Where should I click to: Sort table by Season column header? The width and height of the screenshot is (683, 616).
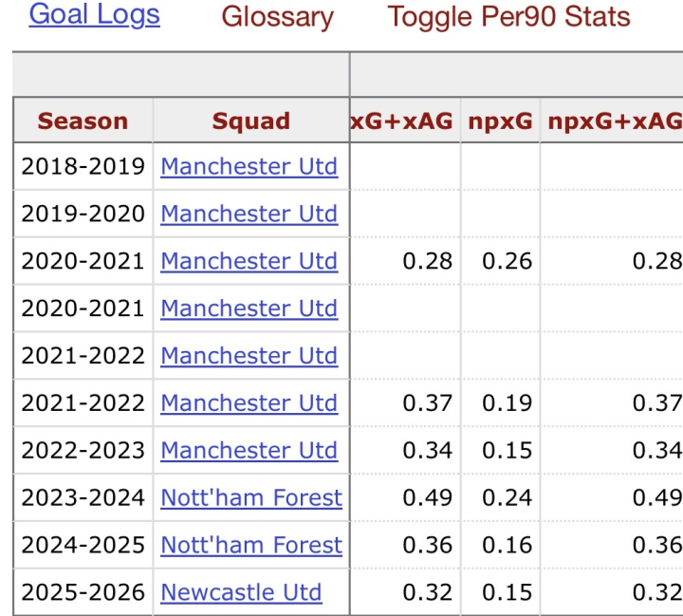pyautogui.click(x=83, y=121)
